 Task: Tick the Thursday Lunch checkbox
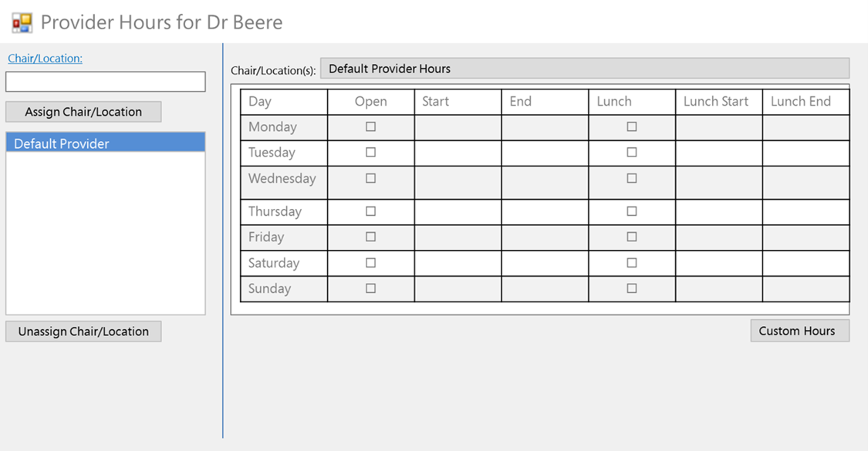[632, 211]
